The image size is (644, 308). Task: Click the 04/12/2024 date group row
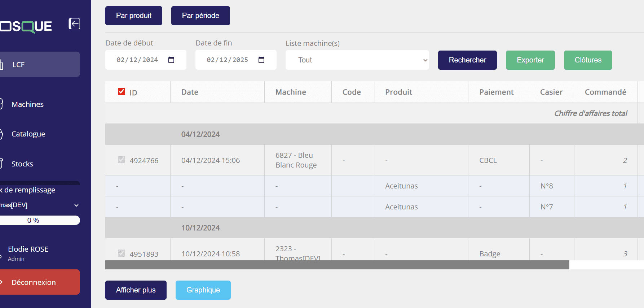[375, 134]
